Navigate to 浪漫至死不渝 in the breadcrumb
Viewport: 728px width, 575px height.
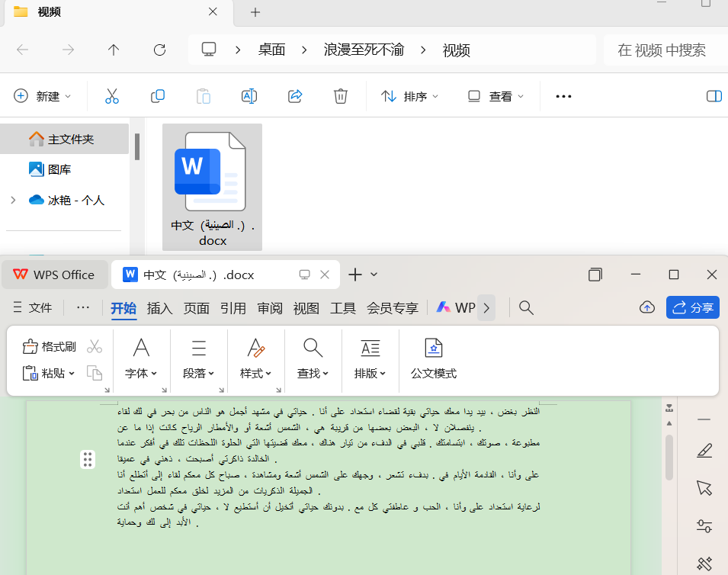tap(364, 50)
